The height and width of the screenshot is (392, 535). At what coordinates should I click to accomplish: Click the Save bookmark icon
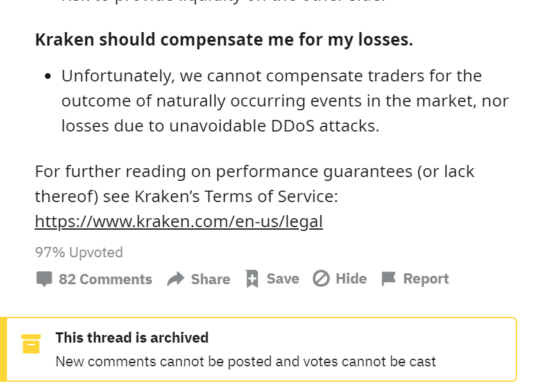252,279
